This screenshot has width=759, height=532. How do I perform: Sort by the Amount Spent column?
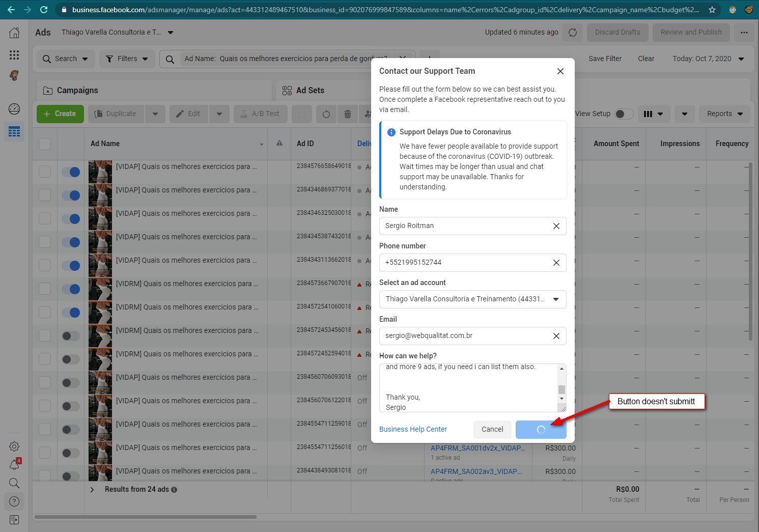[x=616, y=144]
